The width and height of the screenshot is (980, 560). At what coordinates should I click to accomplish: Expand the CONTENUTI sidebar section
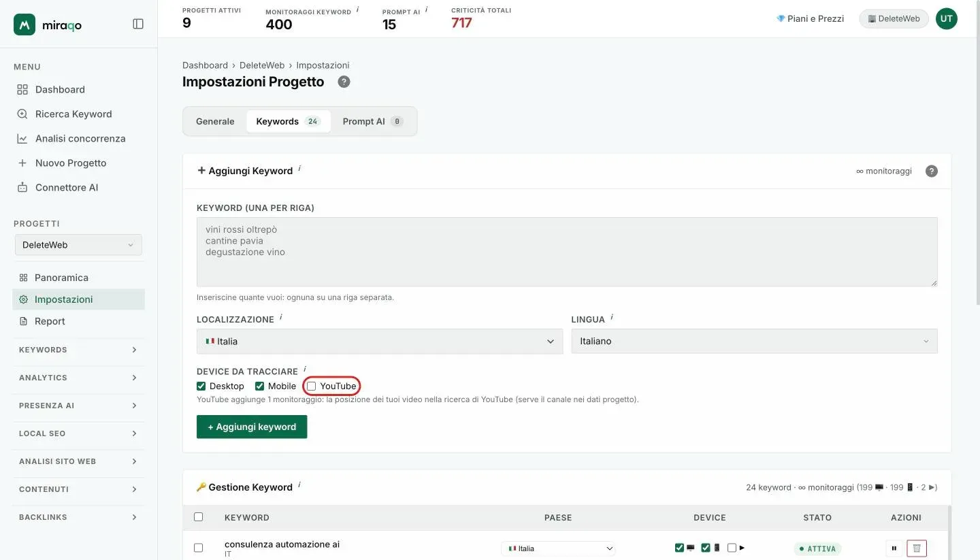[78, 489]
